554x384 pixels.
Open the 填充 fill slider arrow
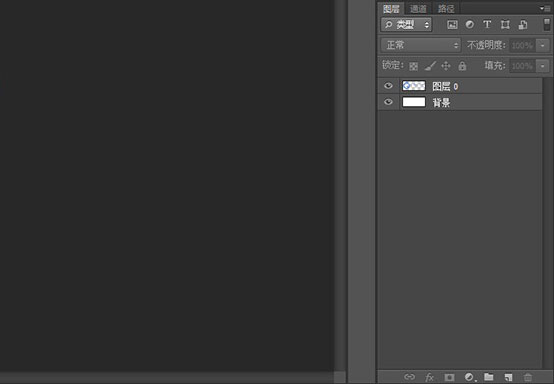click(x=542, y=66)
